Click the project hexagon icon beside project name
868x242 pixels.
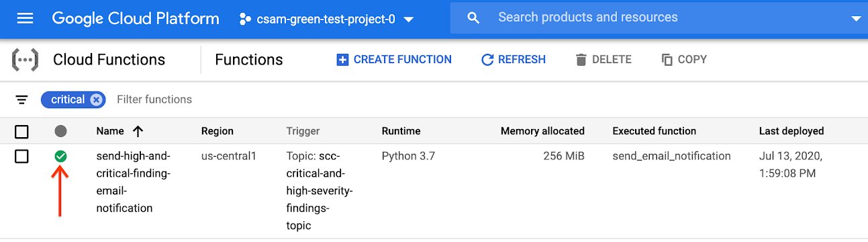click(246, 19)
